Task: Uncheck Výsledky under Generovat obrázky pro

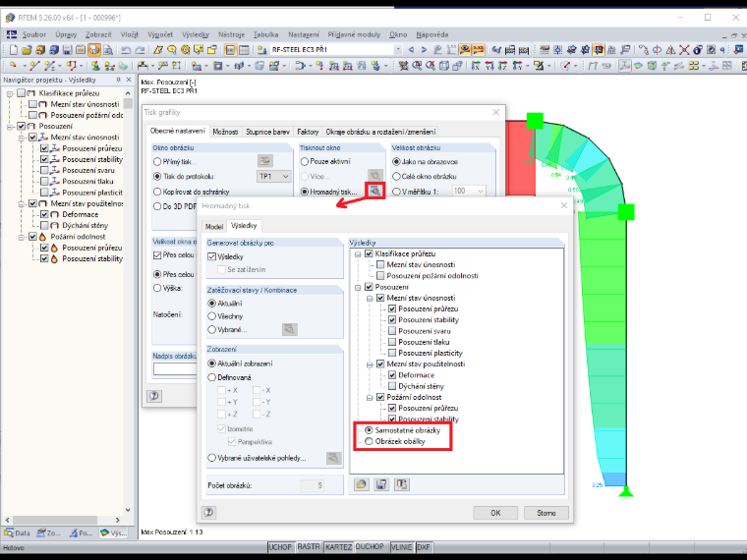Action: coord(212,256)
